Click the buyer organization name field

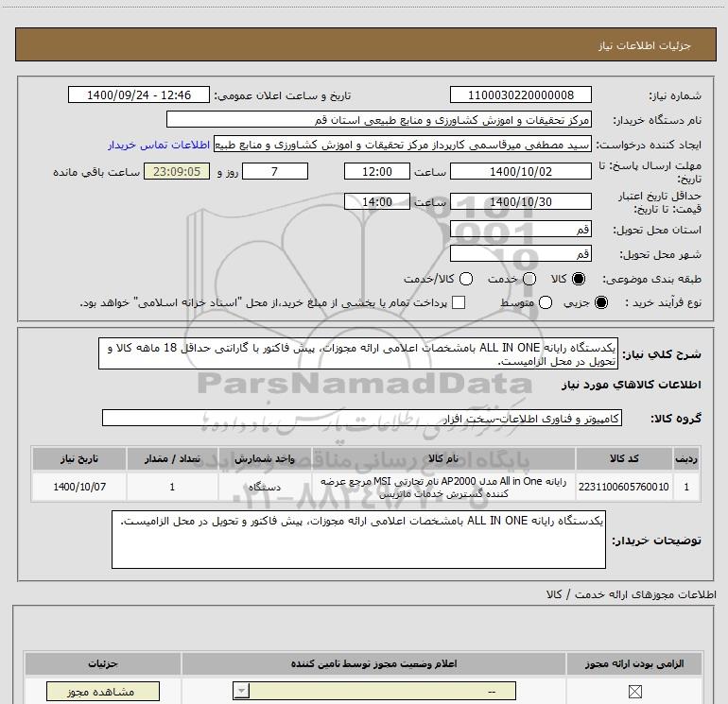click(x=379, y=119)
